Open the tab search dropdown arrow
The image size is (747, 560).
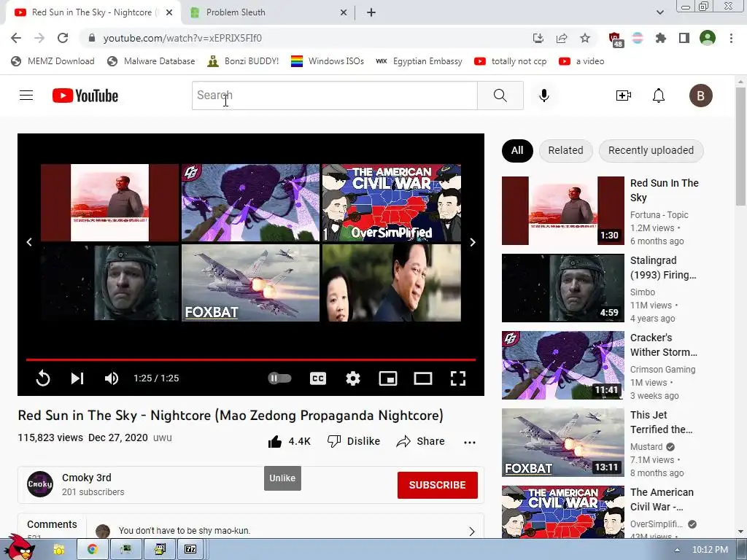coord(659,12)
